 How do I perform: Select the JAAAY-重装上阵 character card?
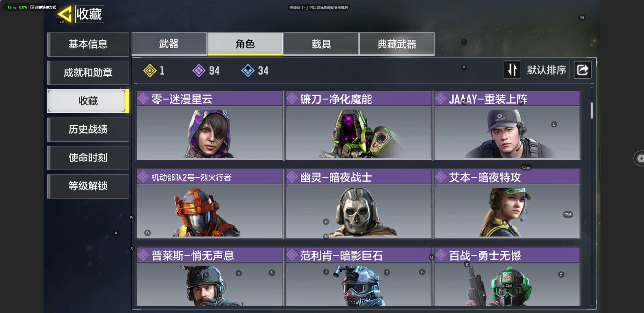[507, 126]
